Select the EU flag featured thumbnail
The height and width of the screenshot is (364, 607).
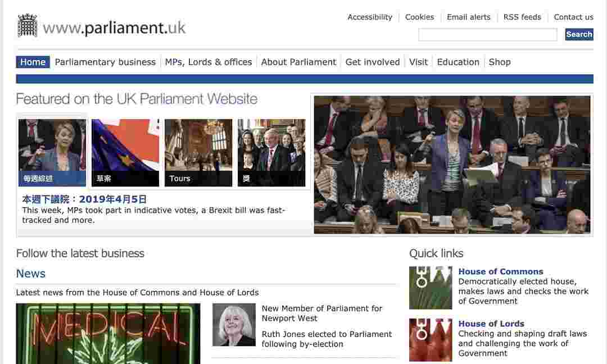point(125,153)
